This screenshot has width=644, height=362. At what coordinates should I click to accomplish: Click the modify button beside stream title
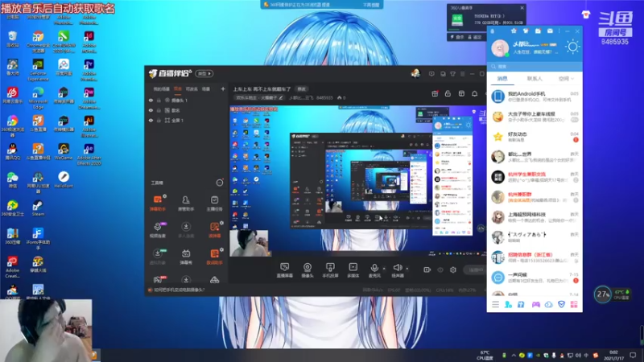(301, 89)
